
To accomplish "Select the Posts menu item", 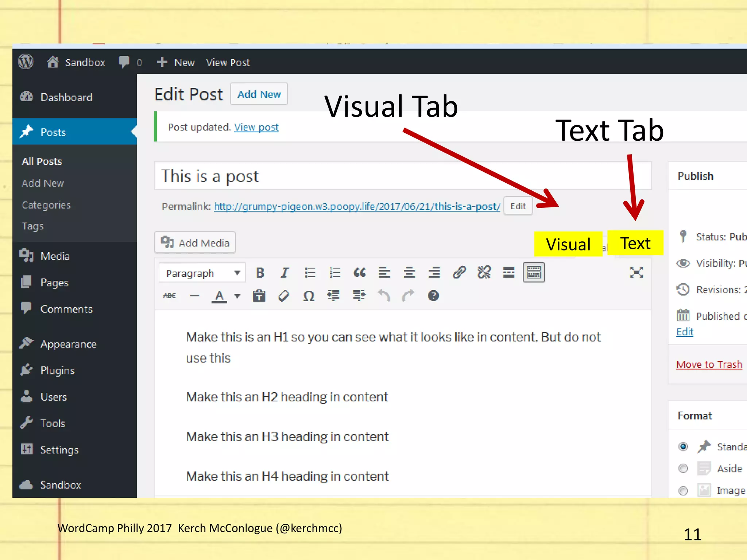I will click(x=74, y=132).
